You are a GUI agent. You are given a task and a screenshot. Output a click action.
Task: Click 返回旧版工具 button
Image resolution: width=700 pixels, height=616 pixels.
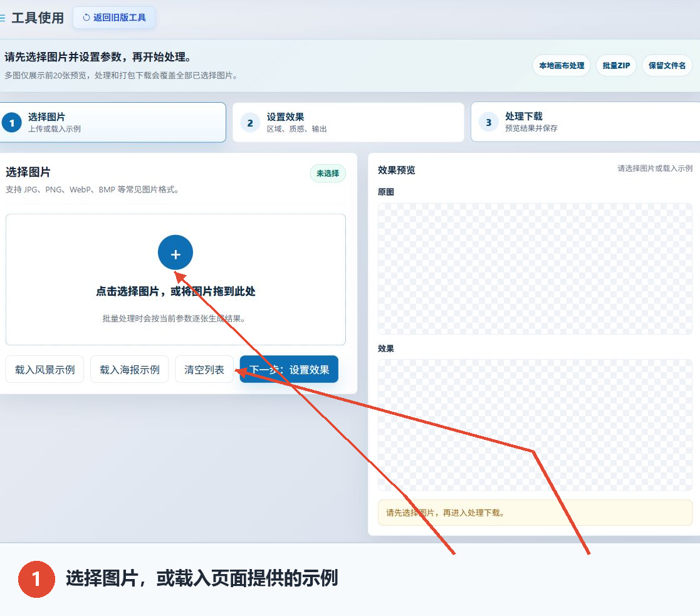[x=114, y=18]
